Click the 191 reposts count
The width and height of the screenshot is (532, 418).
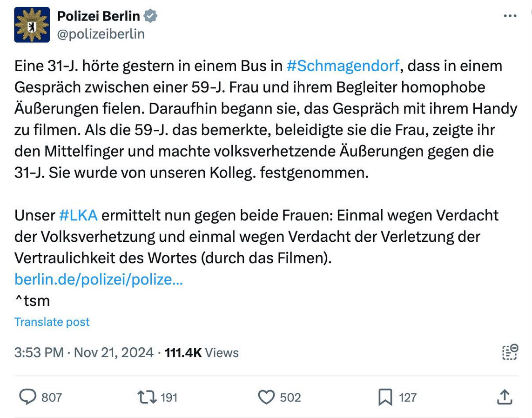coord(169,398)
